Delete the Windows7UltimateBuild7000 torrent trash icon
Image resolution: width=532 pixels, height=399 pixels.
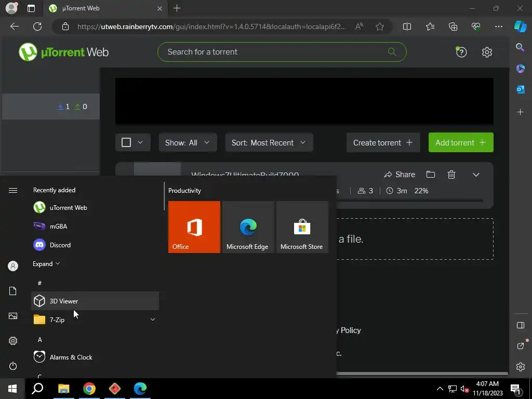tap(451, 175)
